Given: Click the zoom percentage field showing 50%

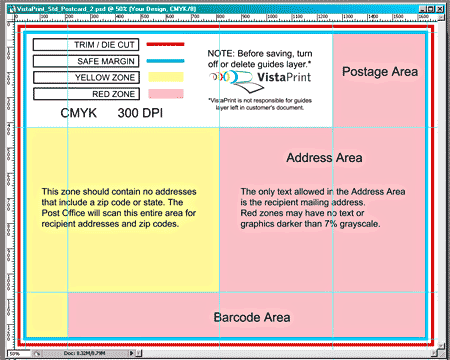Looking at the screenshot, I should pyautogui.click(x=19, y=353).
